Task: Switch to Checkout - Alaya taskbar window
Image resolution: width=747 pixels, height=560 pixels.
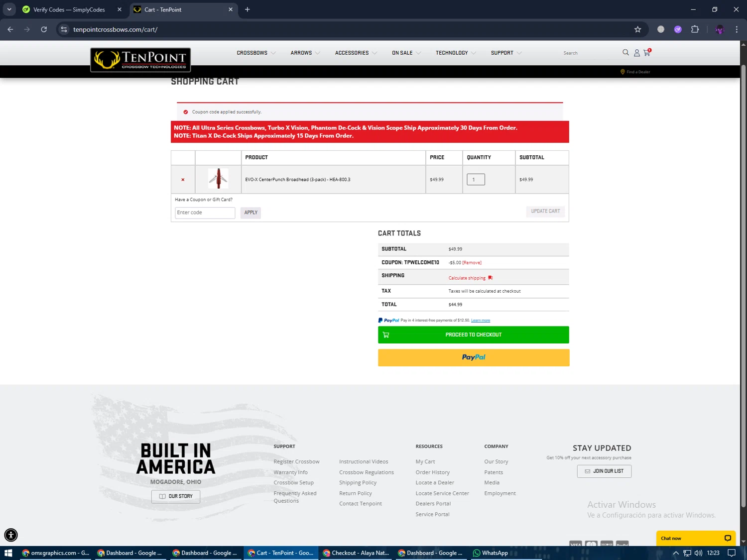Action: pos(356,553)
